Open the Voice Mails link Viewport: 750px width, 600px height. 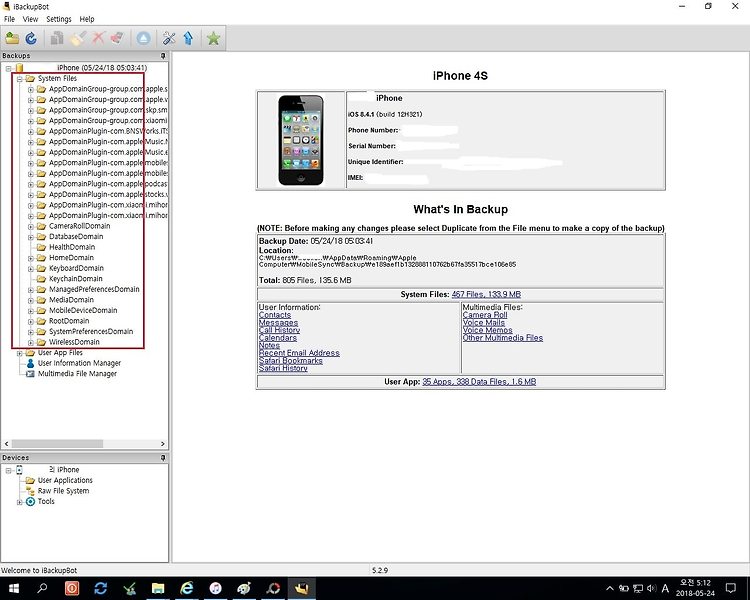tap(484, 322)
